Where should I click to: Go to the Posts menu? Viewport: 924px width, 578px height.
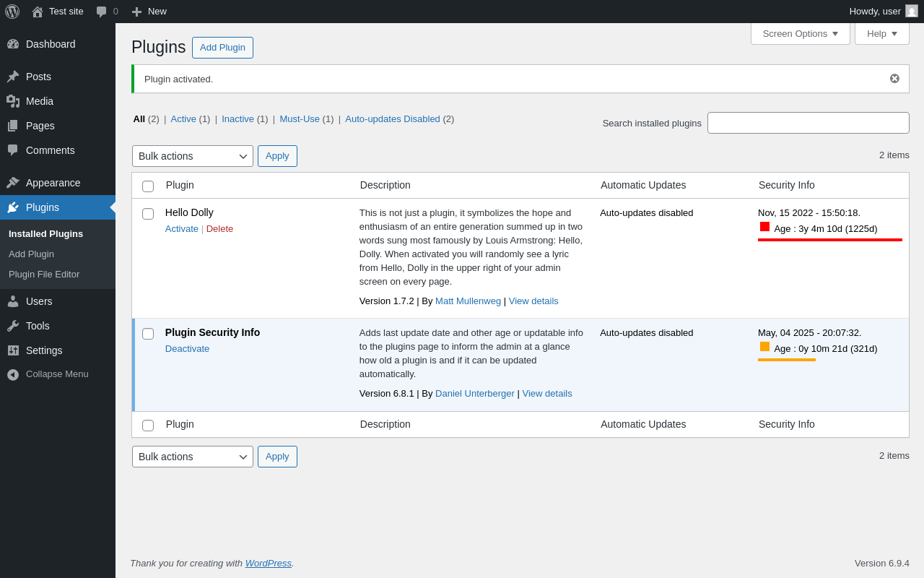pos(58,77)
